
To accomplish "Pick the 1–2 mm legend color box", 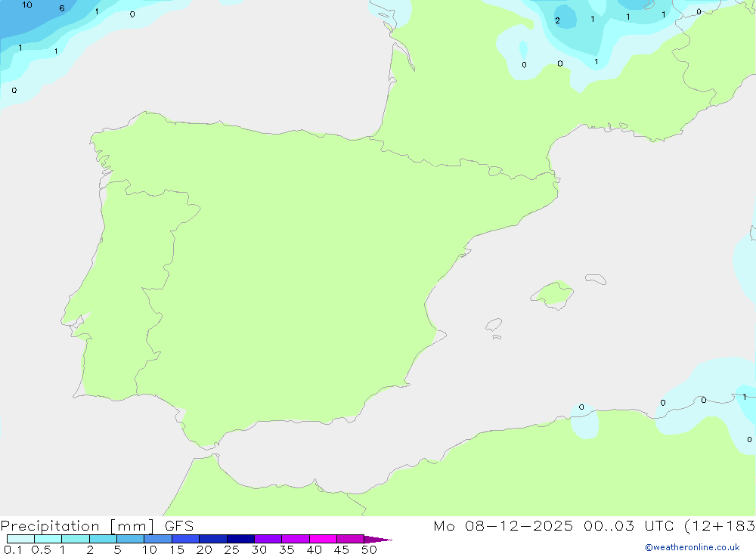I will (76, 539).
